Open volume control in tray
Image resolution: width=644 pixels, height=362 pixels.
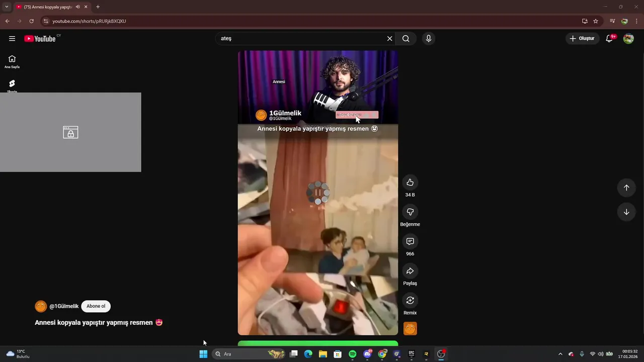(601, 354)
